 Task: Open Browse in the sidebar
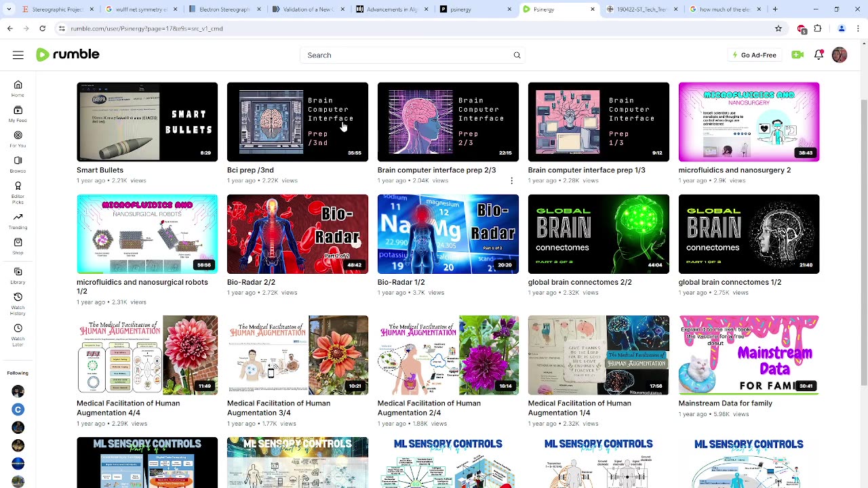point(18,164)
